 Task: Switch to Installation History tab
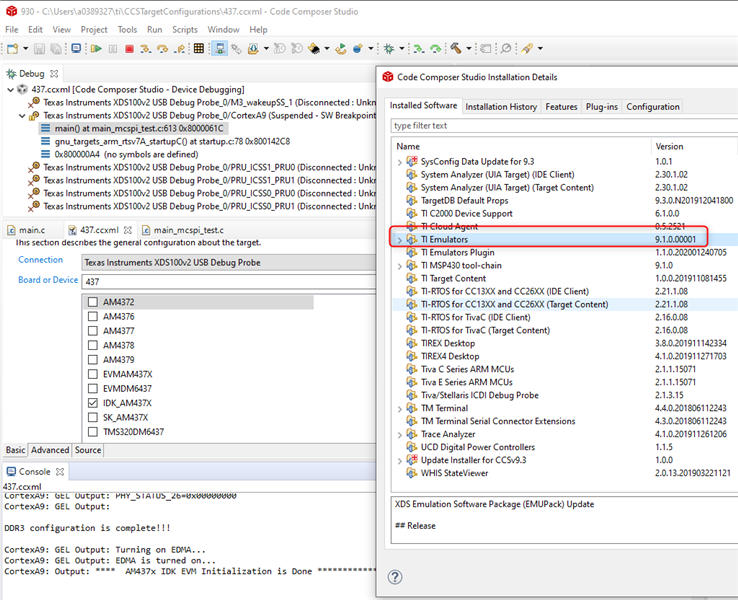point(501,107)
